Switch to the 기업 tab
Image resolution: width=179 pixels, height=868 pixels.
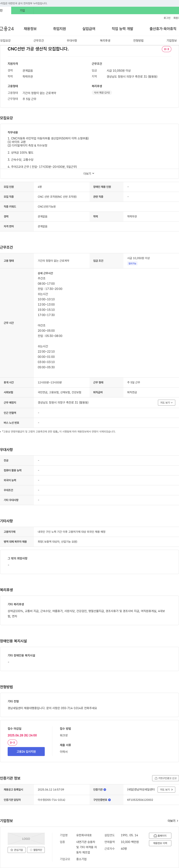pyautogui.click(x=22, y=10)
